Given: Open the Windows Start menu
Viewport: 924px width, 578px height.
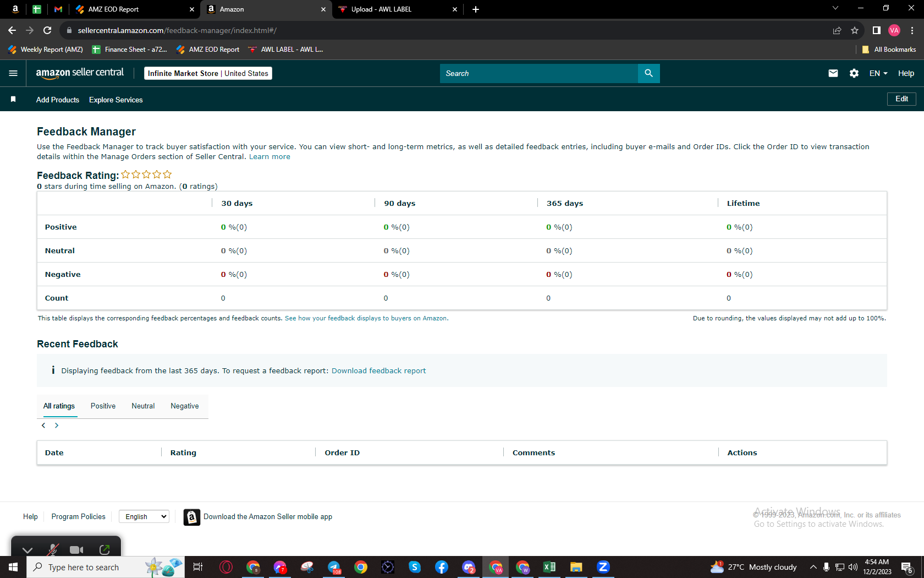Looking at the screenshot, I should [13, 567].
